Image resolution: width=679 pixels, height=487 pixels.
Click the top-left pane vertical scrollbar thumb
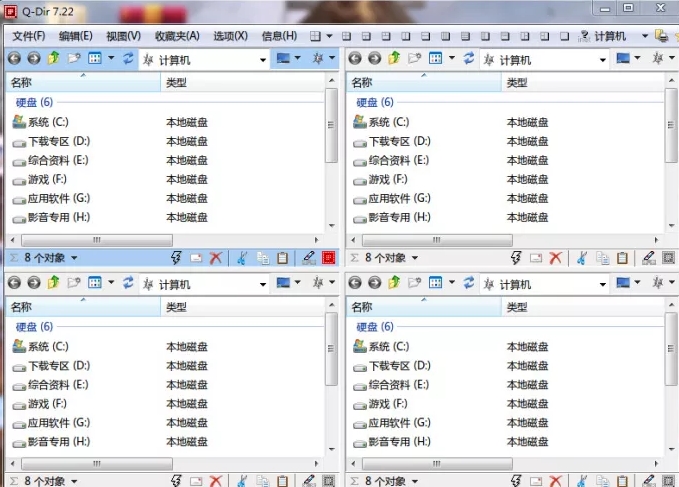point(331,126)
